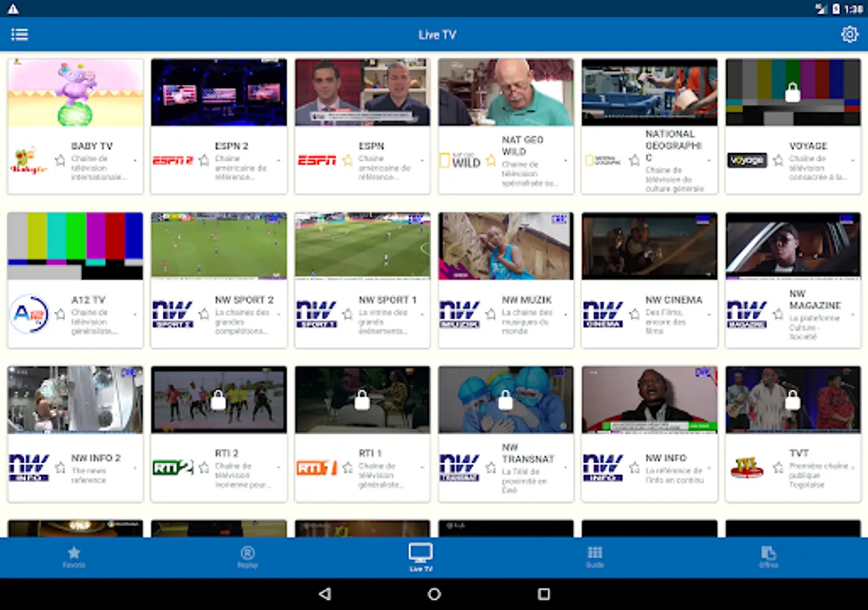This screenshot has height=610, width=868.
Task: Mark Voyage as favorite with star
Action: point(778,161)
